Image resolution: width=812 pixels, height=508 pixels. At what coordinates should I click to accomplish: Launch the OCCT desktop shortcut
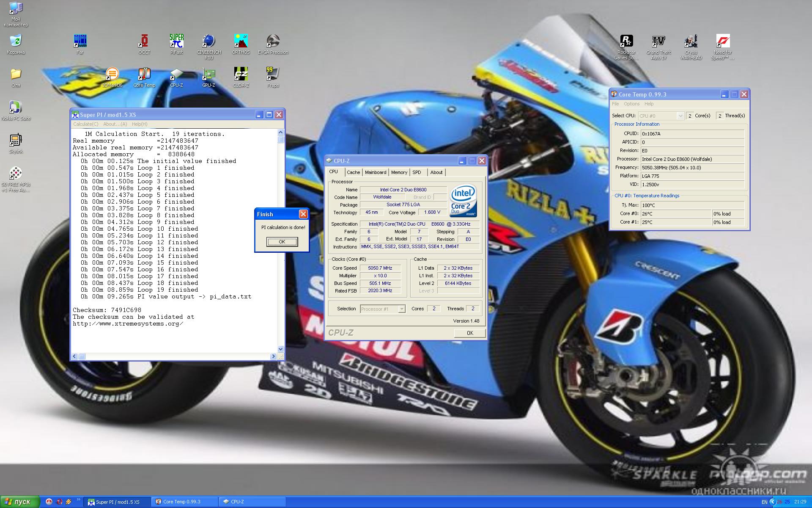144,44
